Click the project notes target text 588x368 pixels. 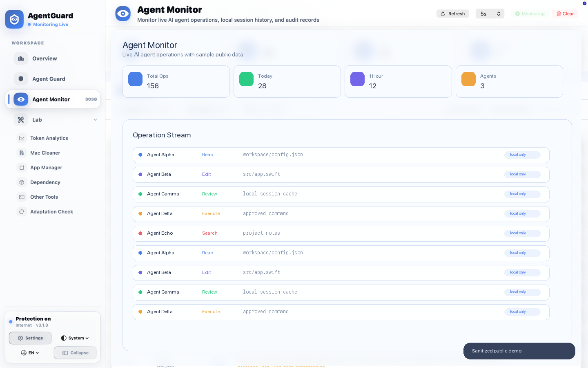261,233
